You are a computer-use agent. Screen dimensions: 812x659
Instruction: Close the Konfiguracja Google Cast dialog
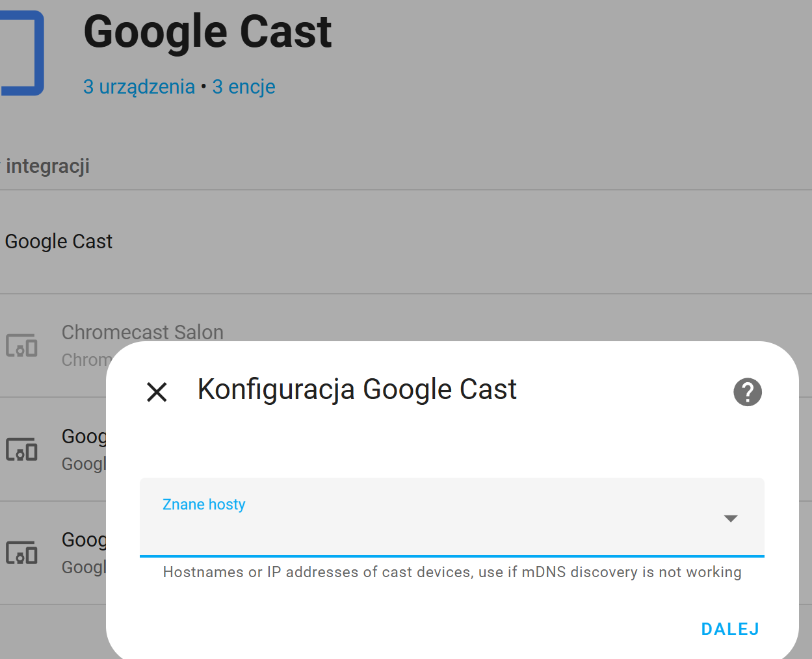tap(157, 392)
